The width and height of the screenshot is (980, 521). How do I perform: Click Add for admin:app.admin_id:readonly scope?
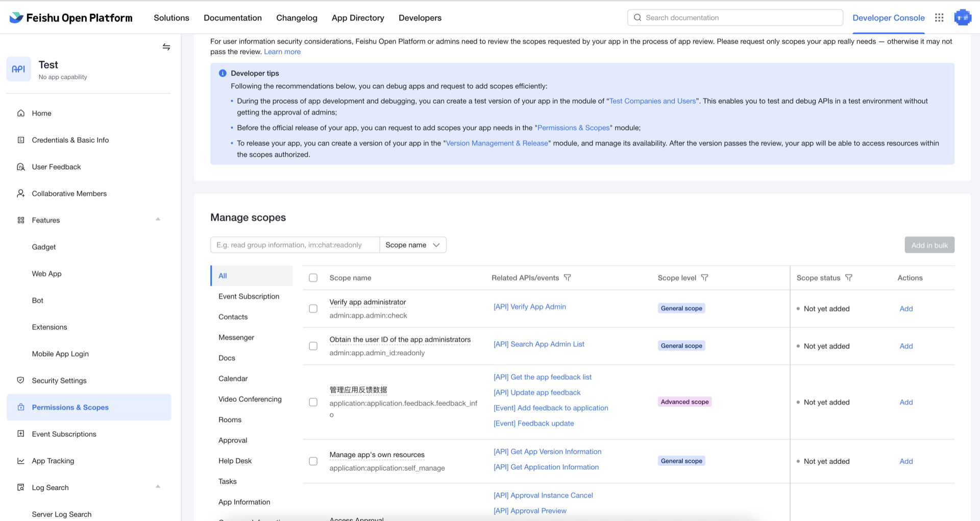906,346
